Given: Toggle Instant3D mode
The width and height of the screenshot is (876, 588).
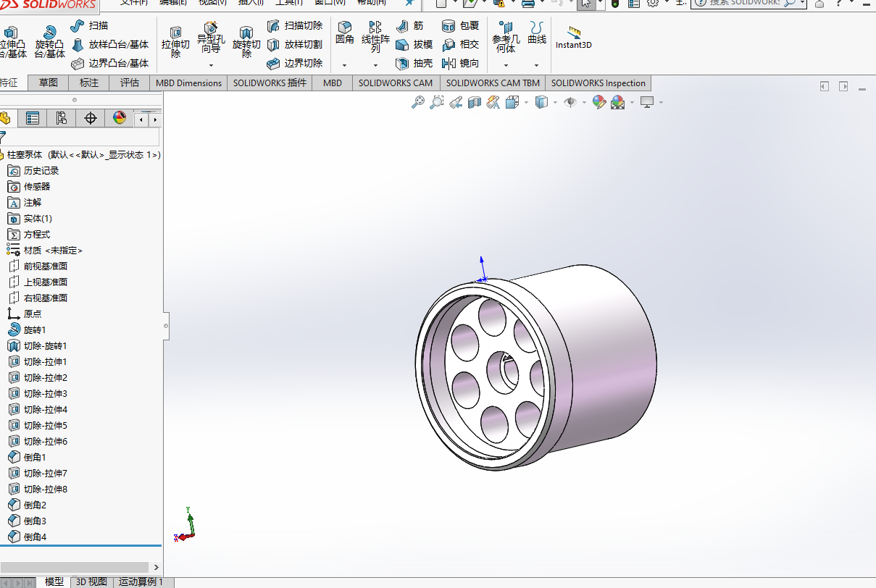Looking at the screenshot, I should [x=574, y=38].
